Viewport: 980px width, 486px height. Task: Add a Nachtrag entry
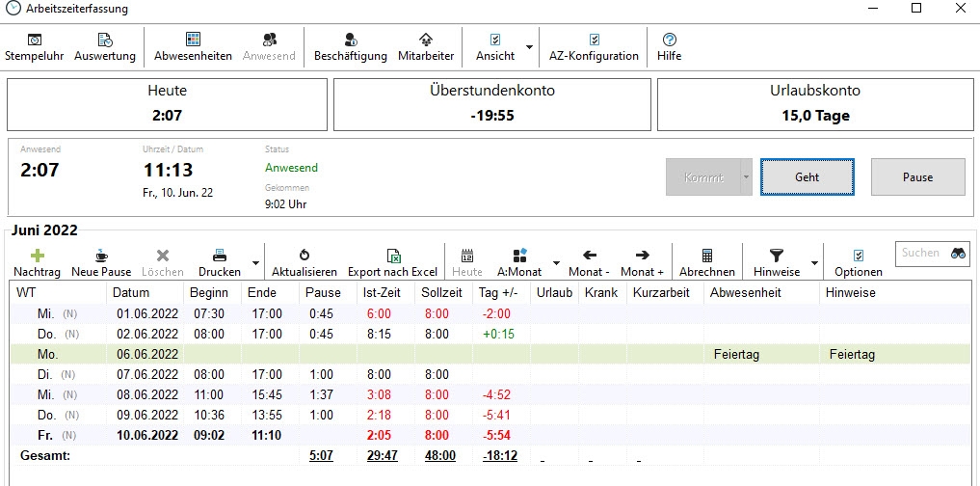coord(38,262)
